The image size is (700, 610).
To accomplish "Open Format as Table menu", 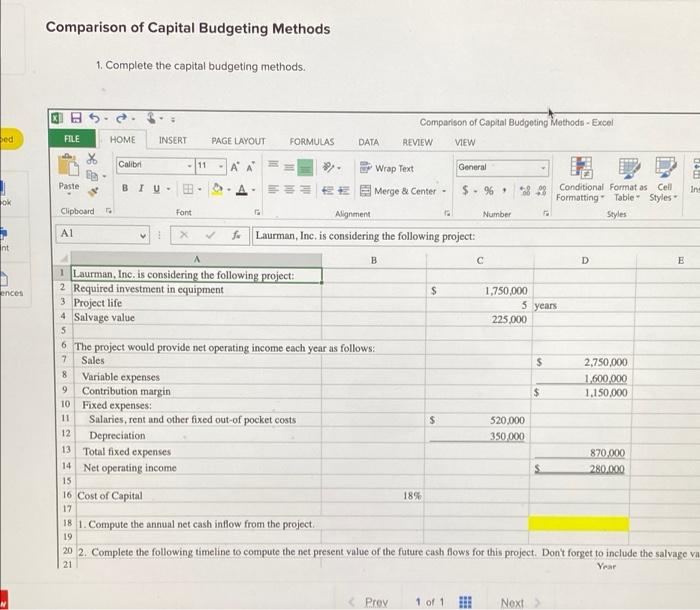I will [x=628, y=180].
